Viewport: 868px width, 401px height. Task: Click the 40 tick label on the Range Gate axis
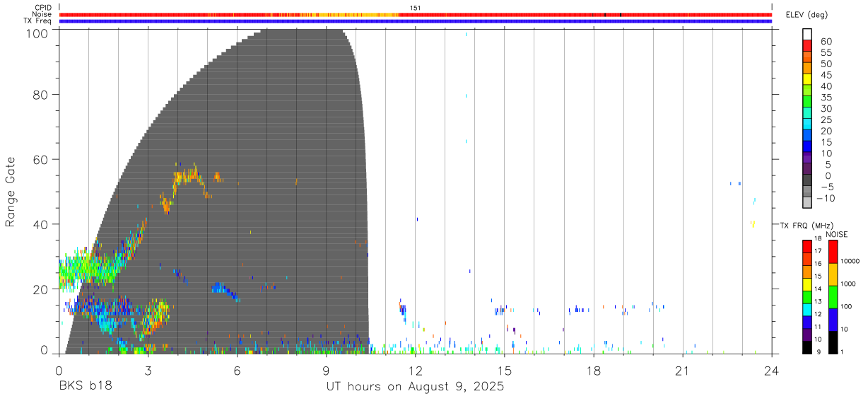[40, 224]
